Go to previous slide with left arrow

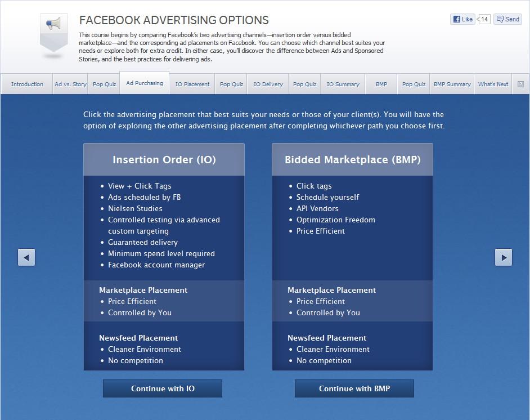(26, 257)
